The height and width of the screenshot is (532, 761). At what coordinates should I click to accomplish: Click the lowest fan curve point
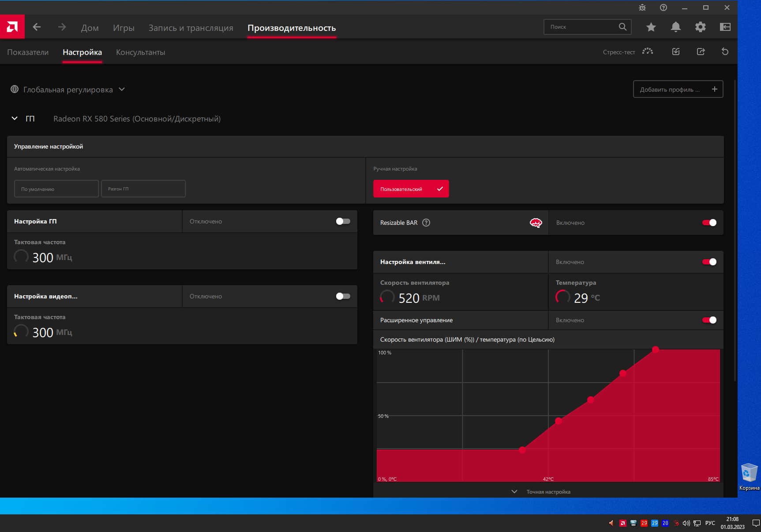pyautogui.click(x=522, y=450)
